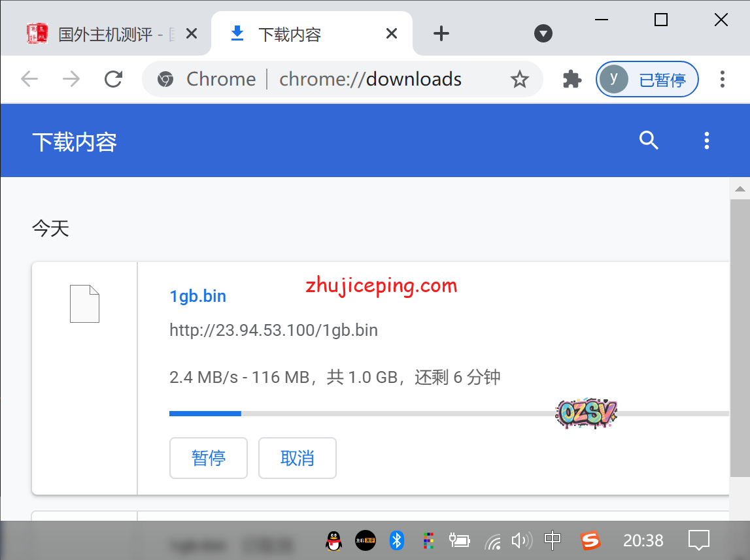Reload the current page
Viewport: 750px width, 560px height.
coord(114,79)
